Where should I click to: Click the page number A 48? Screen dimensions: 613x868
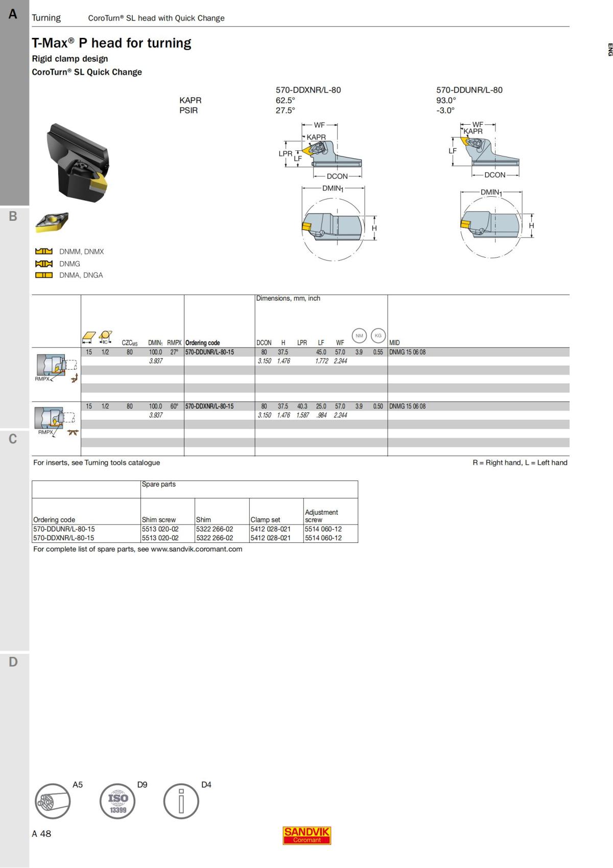pos(41,834)
